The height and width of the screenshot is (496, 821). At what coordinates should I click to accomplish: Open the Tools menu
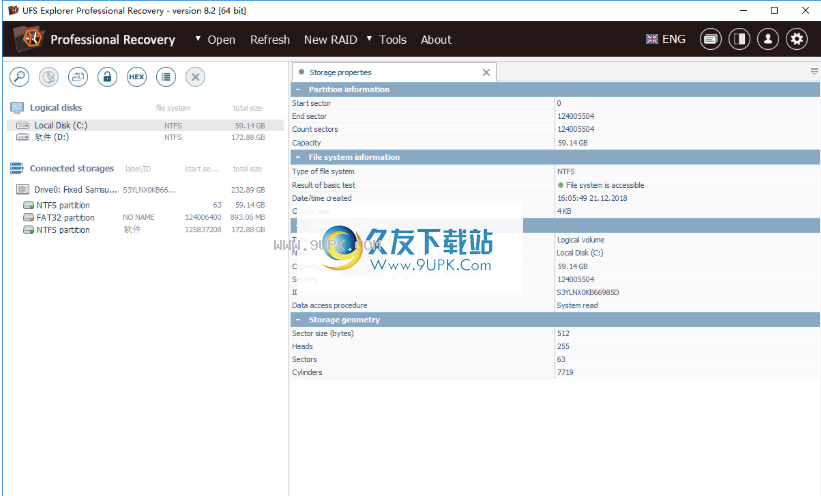393,40
